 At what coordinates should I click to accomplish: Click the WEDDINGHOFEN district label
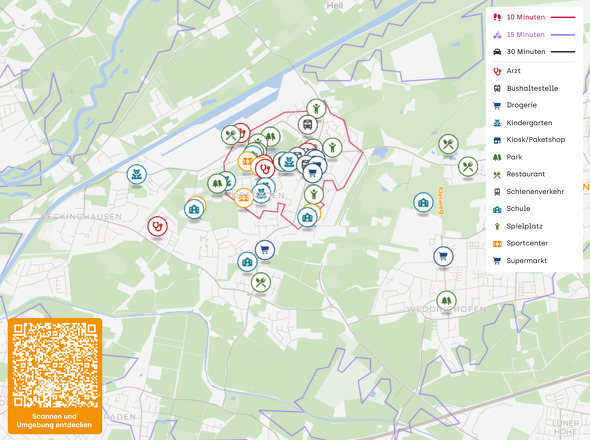(x=447, y=309)
